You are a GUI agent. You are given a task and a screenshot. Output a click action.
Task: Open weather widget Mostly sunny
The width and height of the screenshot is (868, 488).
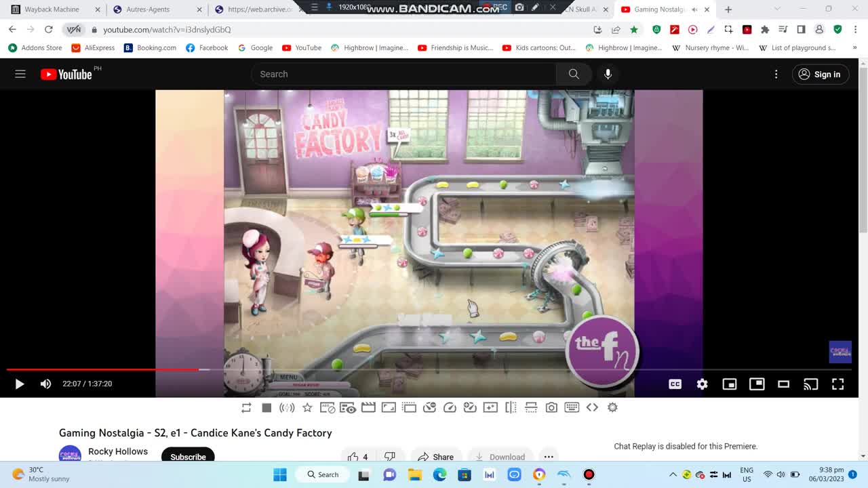pos(41,474)
